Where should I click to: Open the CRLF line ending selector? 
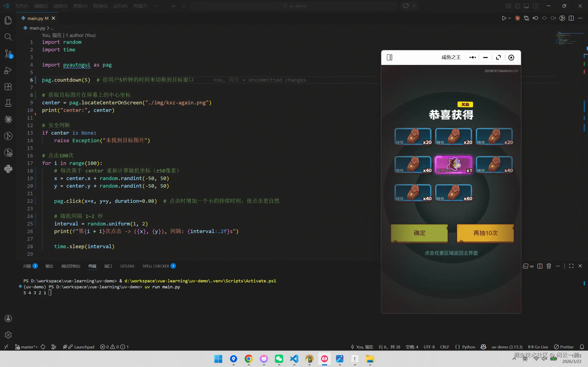(x=444, y=347)
